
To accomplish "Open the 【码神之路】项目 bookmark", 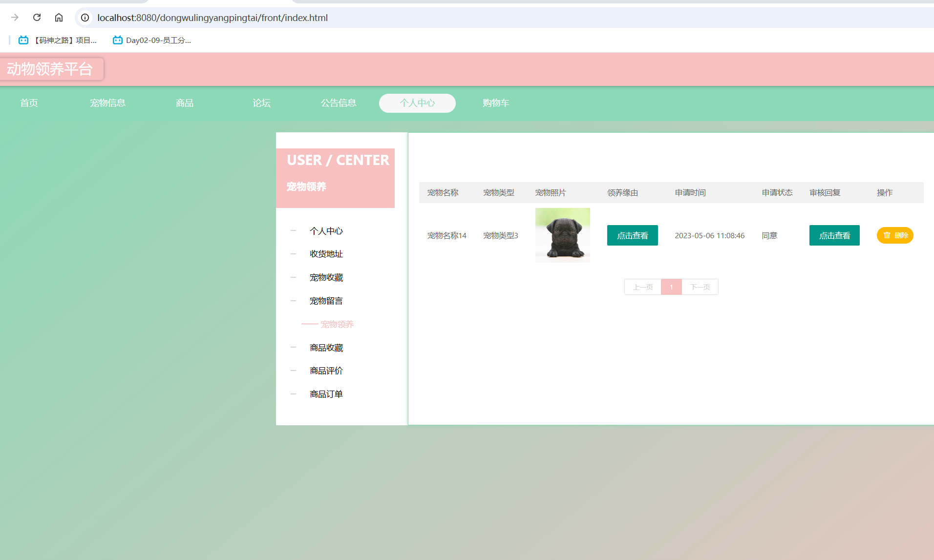I will [58, 40].
